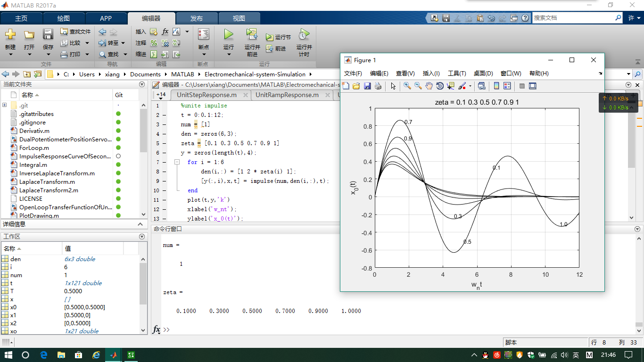
Task: Open the Home (主页) ribbon tab
Action: coord(21,18)
